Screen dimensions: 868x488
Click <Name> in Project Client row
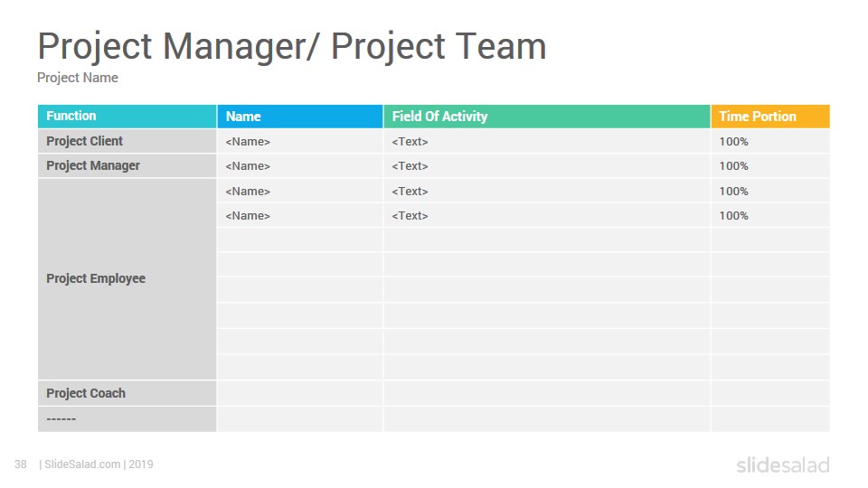[248, 142]
